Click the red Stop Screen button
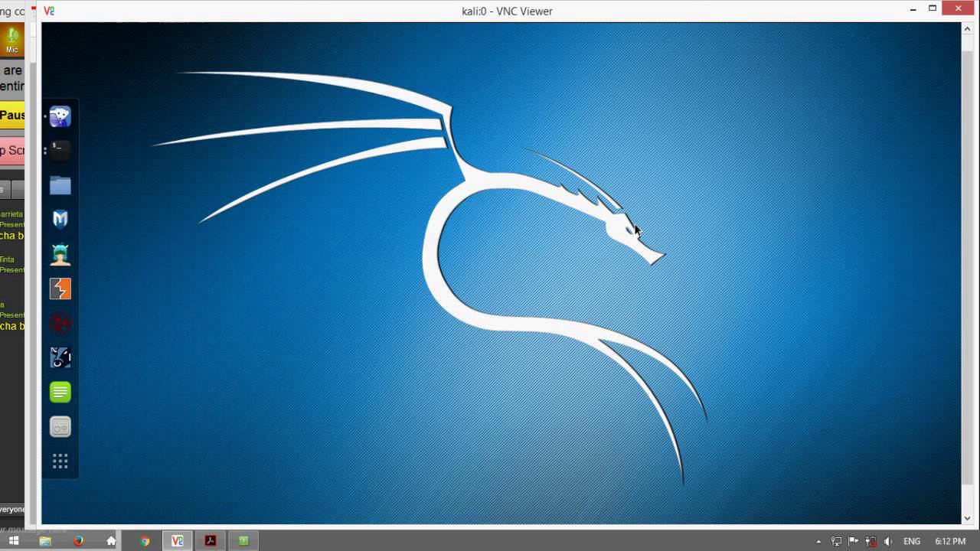Viewport: 980px width, 551px height. [x=12, y=150]
